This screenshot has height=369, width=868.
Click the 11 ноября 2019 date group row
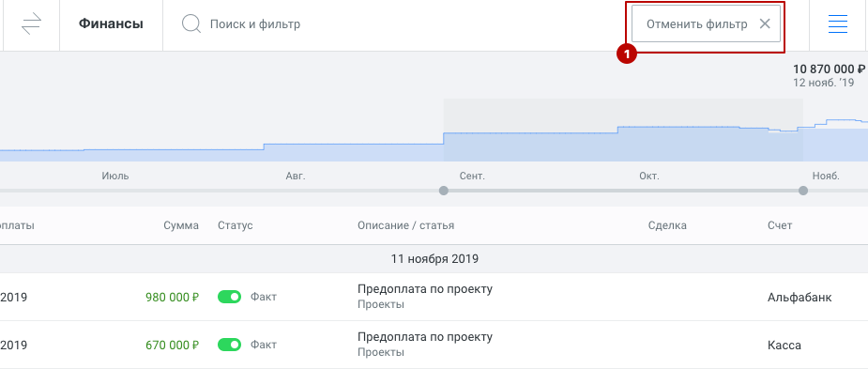point(434,259)
